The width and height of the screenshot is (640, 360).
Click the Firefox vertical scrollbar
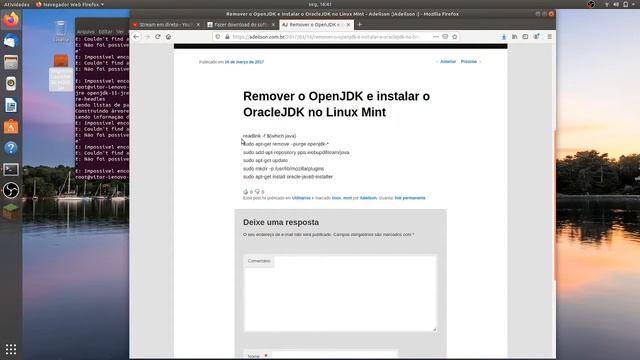point(554,204)
